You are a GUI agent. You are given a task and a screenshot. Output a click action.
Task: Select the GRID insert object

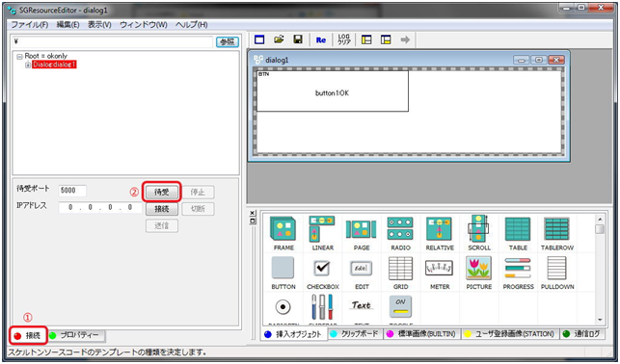click(400, 273)
